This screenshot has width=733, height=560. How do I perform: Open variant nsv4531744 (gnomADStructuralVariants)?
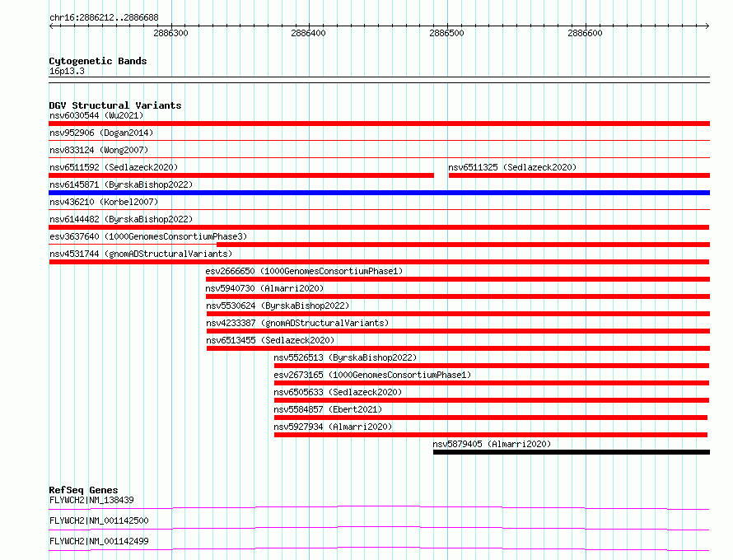[141, 254]
